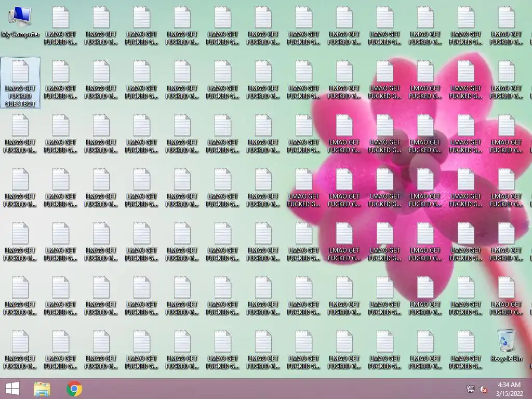Launch File Explorer from the taskbar
Viewport: 532px width, 399px height.
pyautogui.click(x=42, y=389)
